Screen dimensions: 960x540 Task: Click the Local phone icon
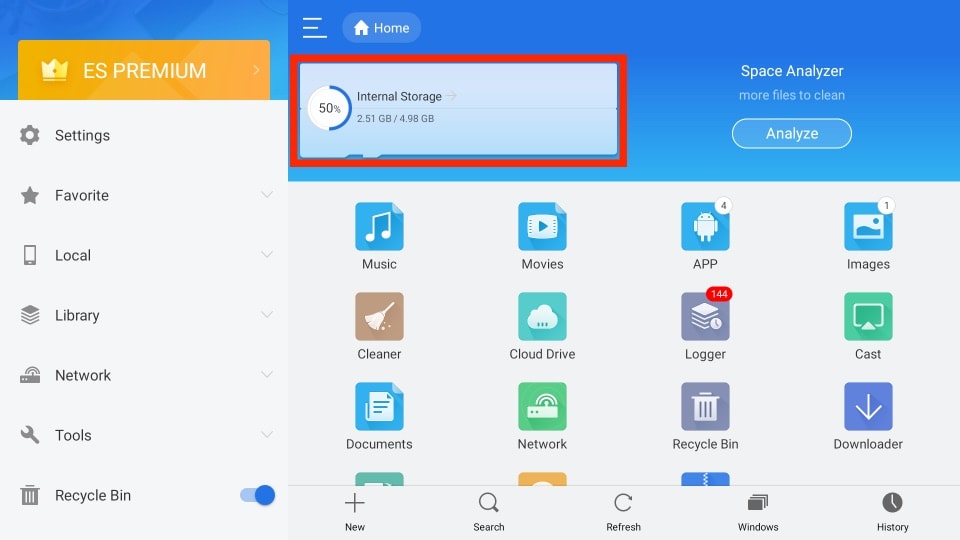pyautogui.click(x=29, y=255)
